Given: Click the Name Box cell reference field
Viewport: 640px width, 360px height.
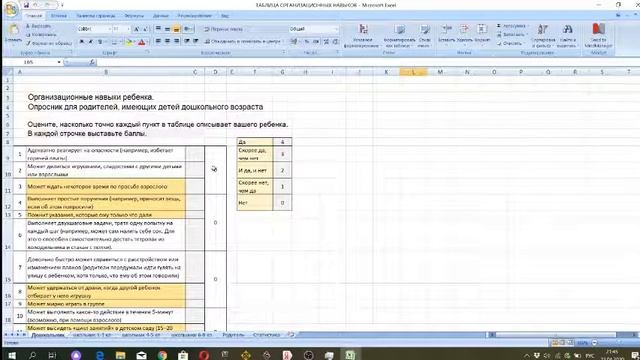Looking at the screenshot, I should (x=29, y=62).
